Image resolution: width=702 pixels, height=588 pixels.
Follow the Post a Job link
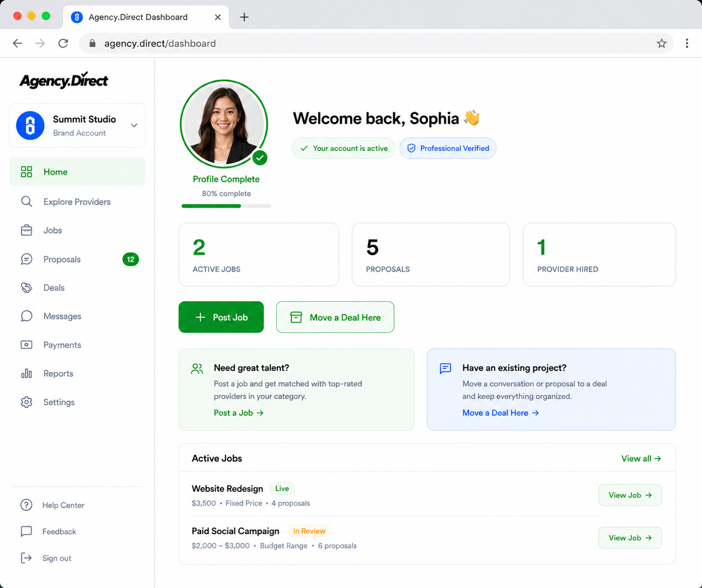pyautogui.click(x=238, y=413)
